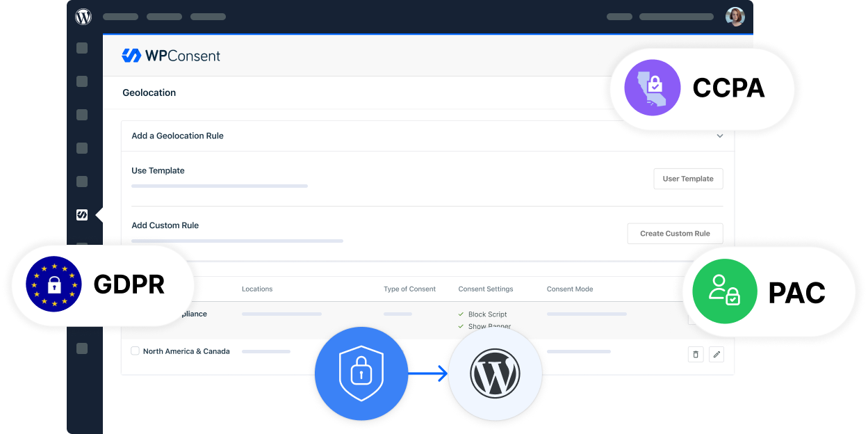Click the North America & Canada rule name

point(186,351)
